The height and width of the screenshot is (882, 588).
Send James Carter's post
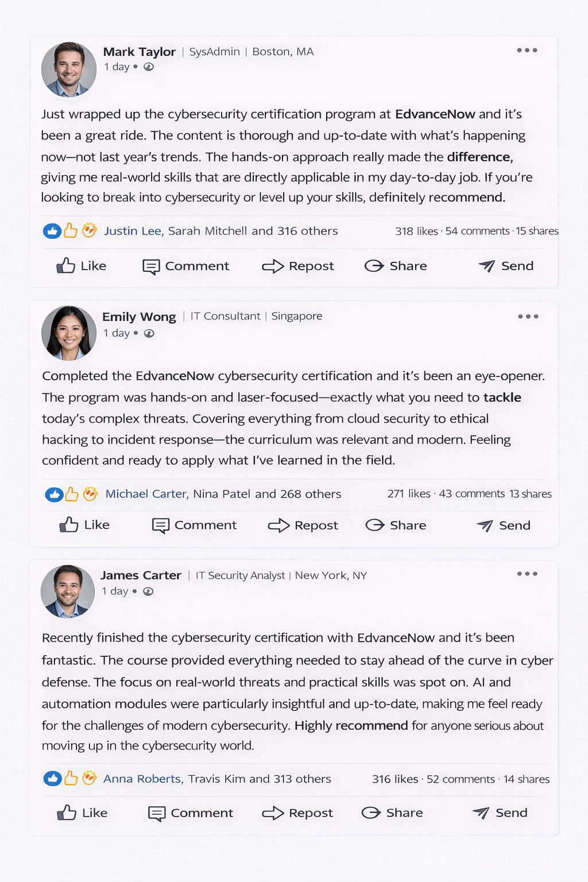[x=500, y=813]
